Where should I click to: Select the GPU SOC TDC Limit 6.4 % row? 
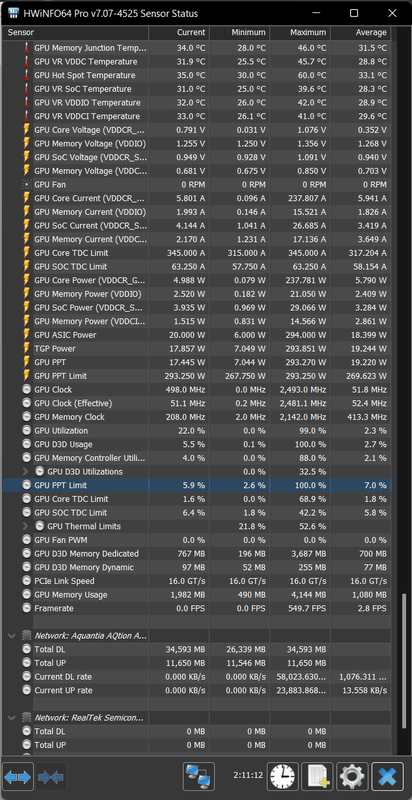[197, 513]
